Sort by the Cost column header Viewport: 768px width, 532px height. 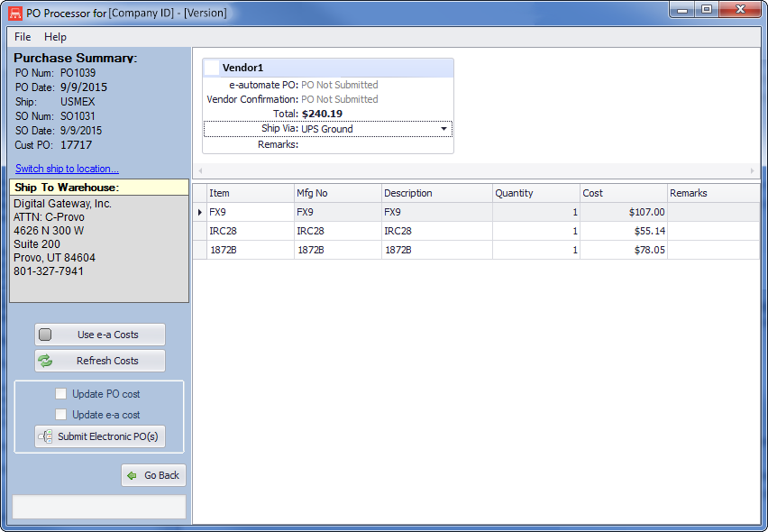[624, 193]
